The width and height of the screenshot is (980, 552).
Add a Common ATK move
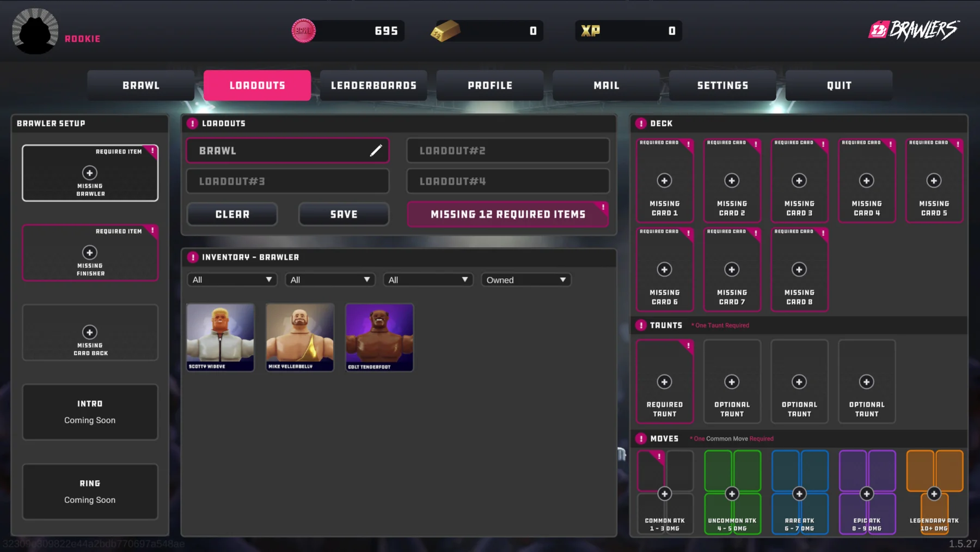[x=664, y=494]
